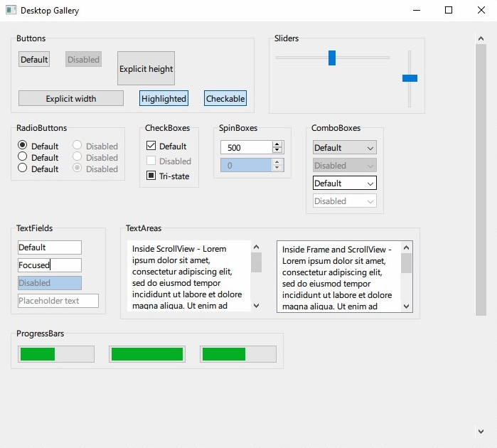Click the grayed-out Disabled button
The image size is (497, 448).
[x=83, y=59]
